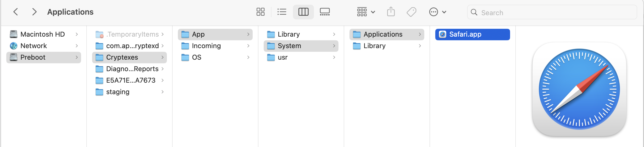The width and height of the screenshot is (644, 147).
Task: Select Safari.app in the last column
Action: (x=465, y=34)
